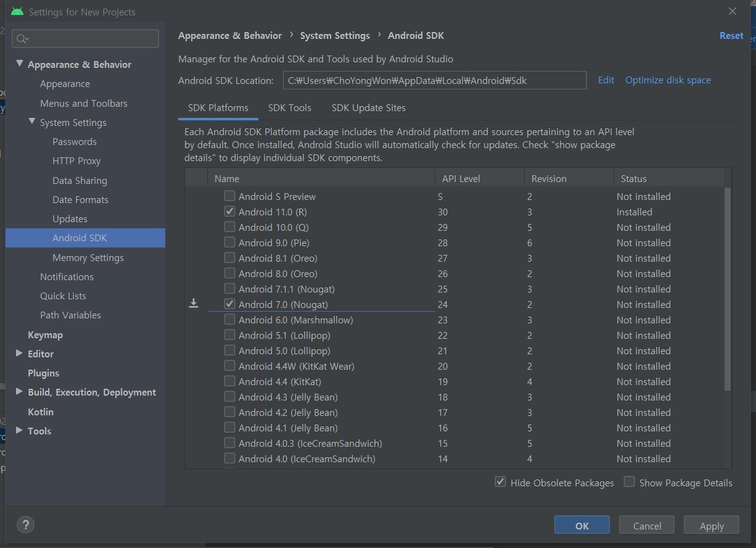Click the "Android 4.3 (Jelly Bean)" row name
Viewport: 756px width, 548px height.
pyautogui.click(x=288, y=397)
